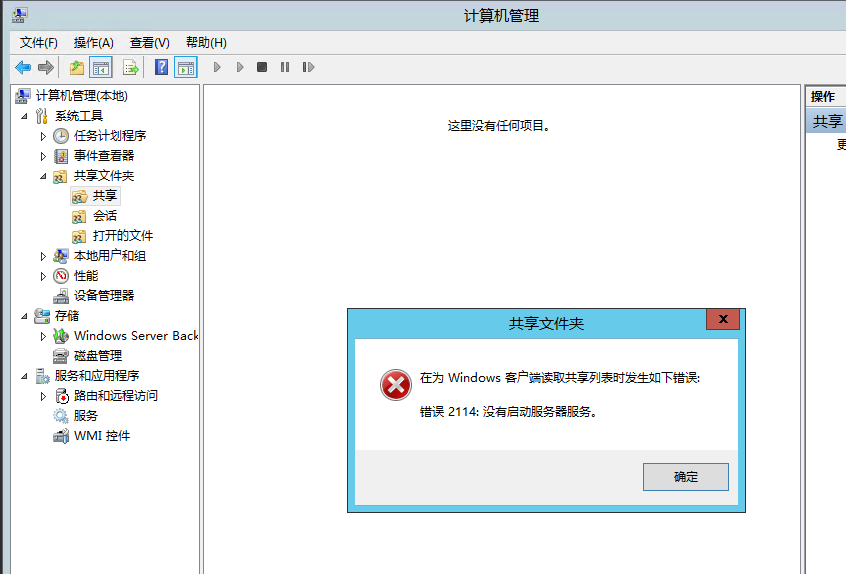Screen dimensions: 846x574
Task: Expand the 任务计划程序 tree node
Action: coord(43,136)
